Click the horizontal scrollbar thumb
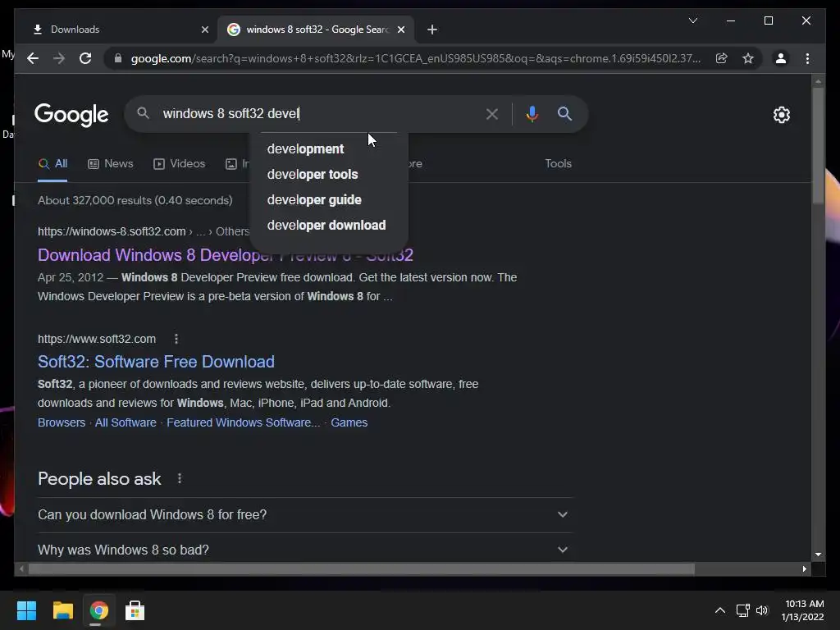 [362, 569]
